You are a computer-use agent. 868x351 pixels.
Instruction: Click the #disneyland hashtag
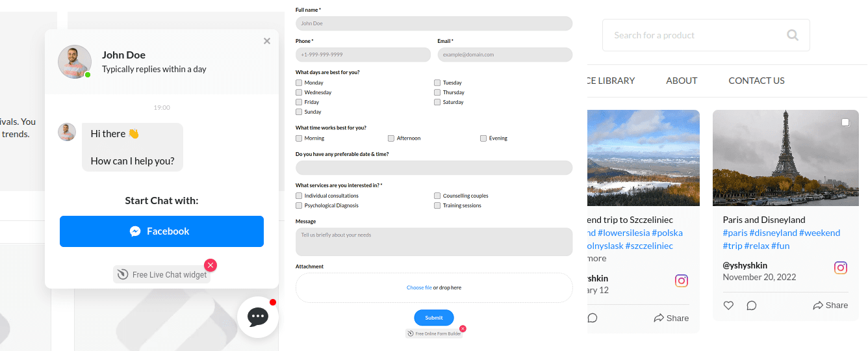pos(773,233)
